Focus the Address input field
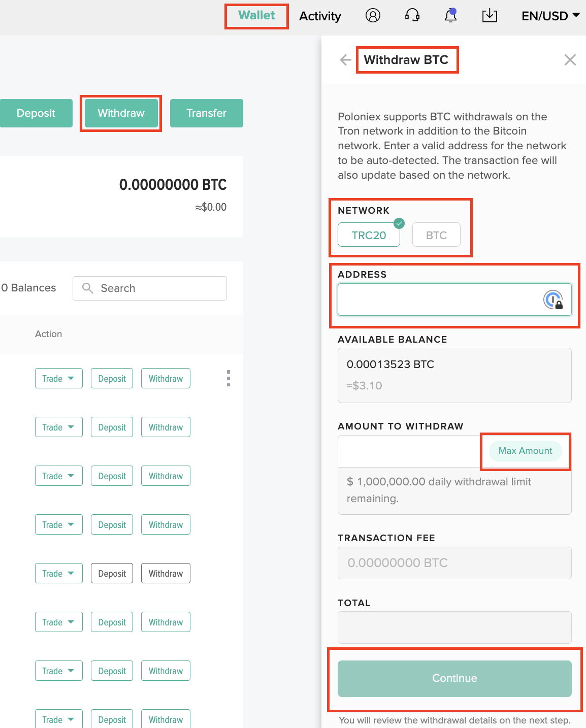 click(454, 300)
